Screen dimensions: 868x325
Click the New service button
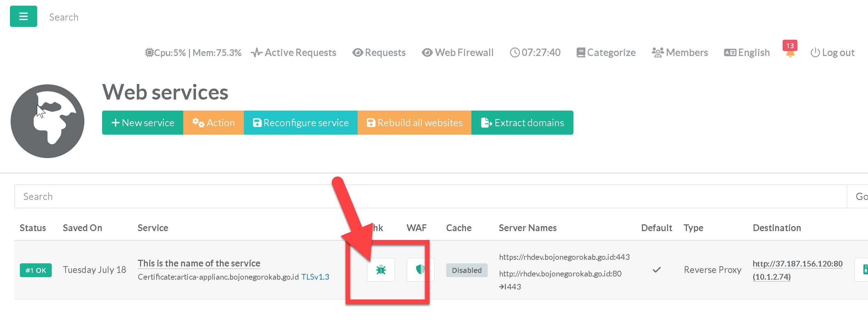pos(142,123)
